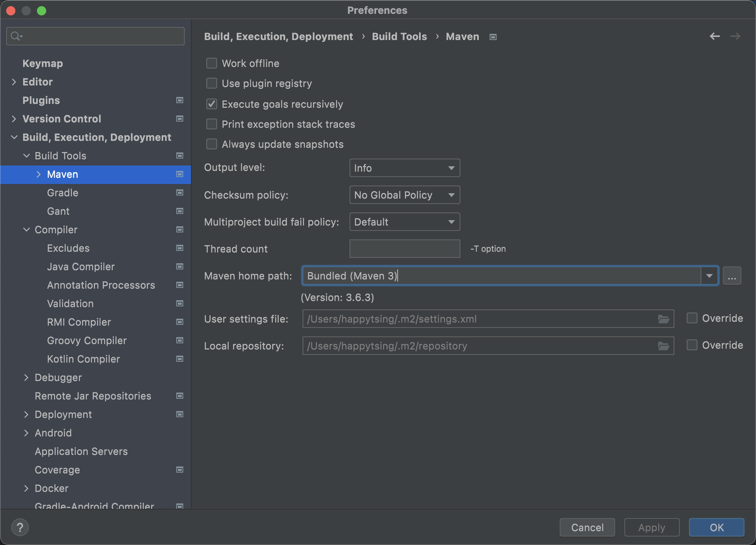756x545 pixels.
Task: Collapse the Build Tools node
Action: click(x=27, y=156)
